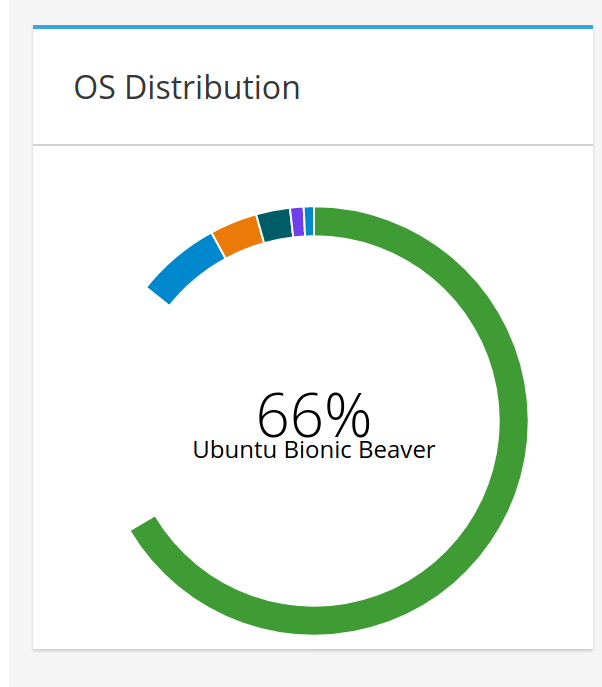Click the percent sign in 66%
This screenshot has width=602, height=687.
(348, 415)
